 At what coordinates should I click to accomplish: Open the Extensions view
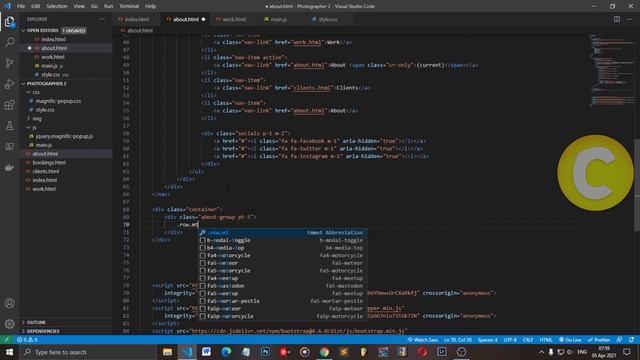(9, 105)
